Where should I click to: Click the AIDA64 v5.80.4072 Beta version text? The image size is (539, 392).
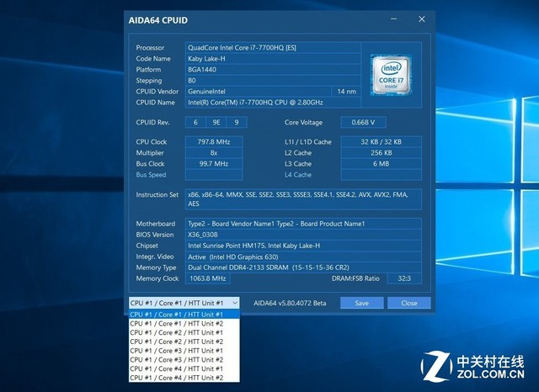[290, 303]
